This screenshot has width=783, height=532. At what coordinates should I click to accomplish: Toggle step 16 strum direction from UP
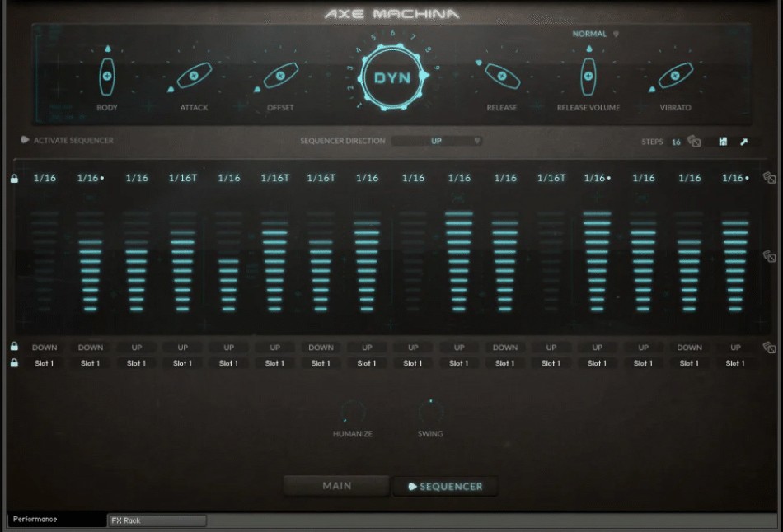735,348
